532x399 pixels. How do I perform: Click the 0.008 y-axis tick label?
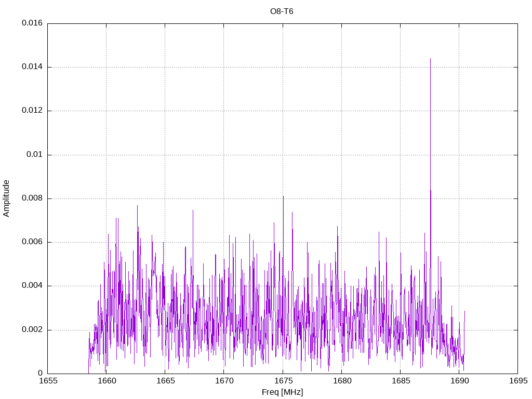(x=32, y=198)
